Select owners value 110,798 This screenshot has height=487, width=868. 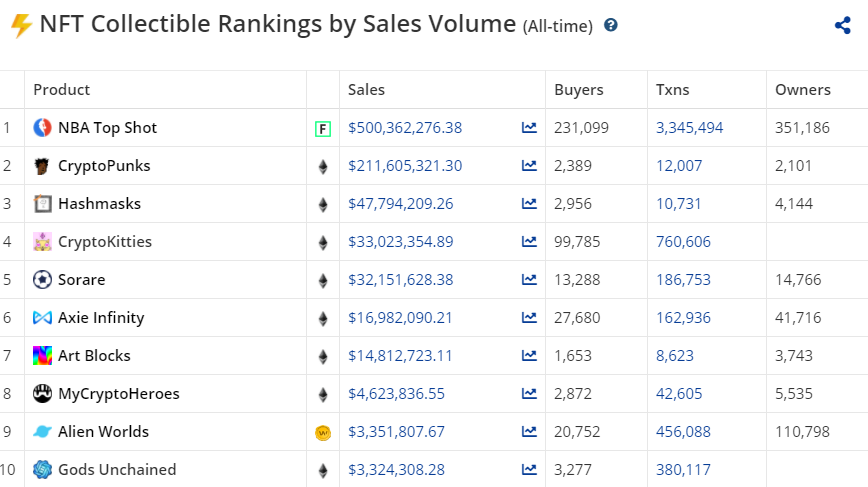(802, 432)
